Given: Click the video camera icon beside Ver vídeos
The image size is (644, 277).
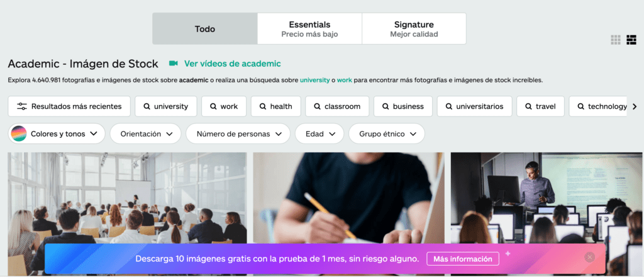Looking at the screenshot, I should 174,64.
